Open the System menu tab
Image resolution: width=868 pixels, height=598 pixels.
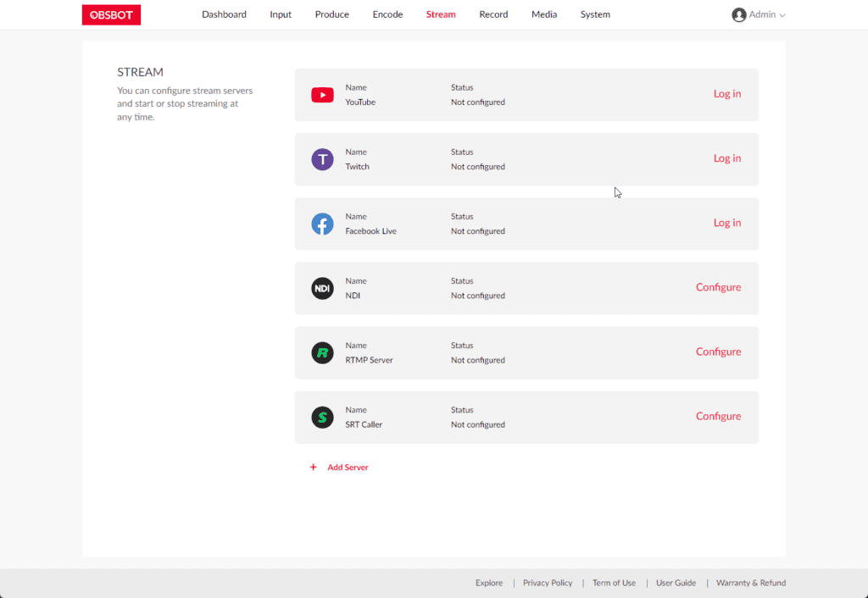(595, 14)
